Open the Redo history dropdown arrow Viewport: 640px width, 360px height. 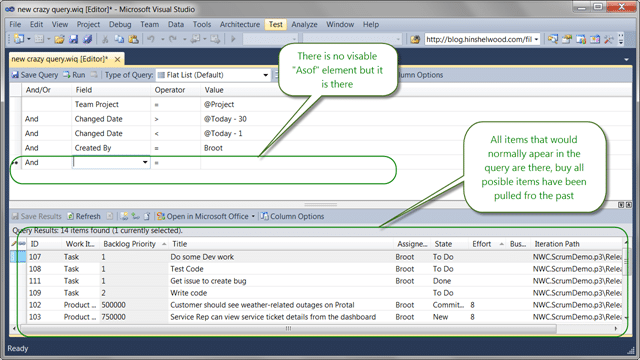click(184, 39)
